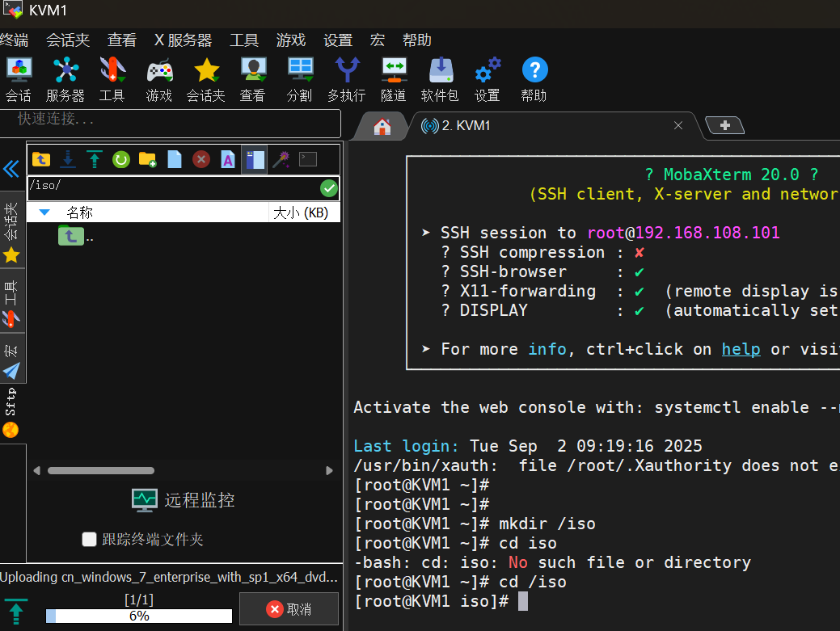The height and width of the screenshot is (631, 840).
Task: Open the 宏 menu
Action: pos(377,40)
